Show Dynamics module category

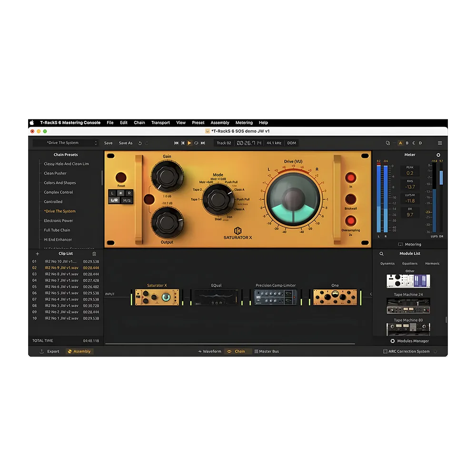[x=387, y=264]
